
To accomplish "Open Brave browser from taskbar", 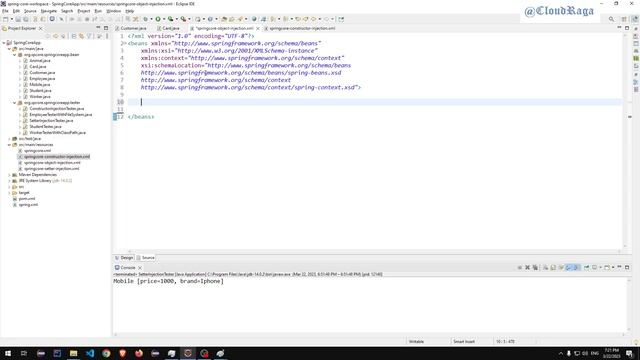I will (x=122, y=353).
